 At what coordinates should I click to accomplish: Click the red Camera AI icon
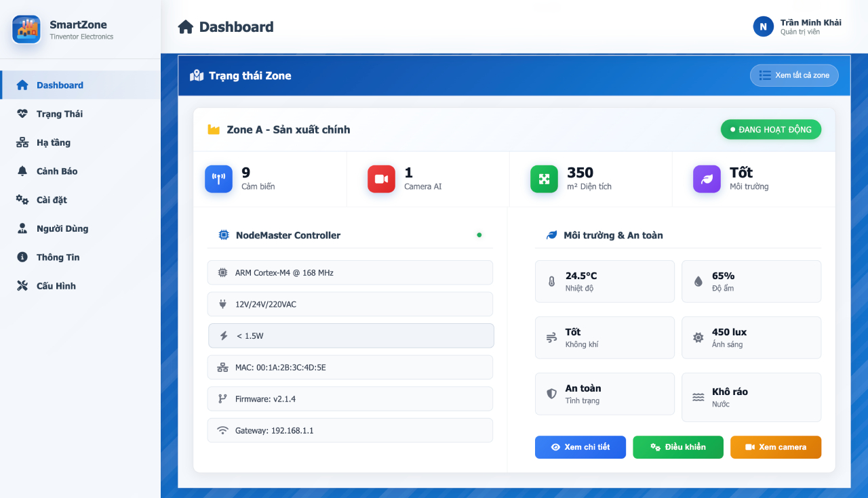(x=381, y=179)
